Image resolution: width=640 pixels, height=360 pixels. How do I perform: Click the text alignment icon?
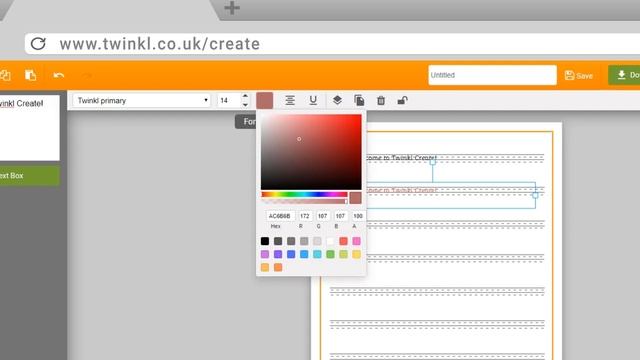click(x=290, y=100)
